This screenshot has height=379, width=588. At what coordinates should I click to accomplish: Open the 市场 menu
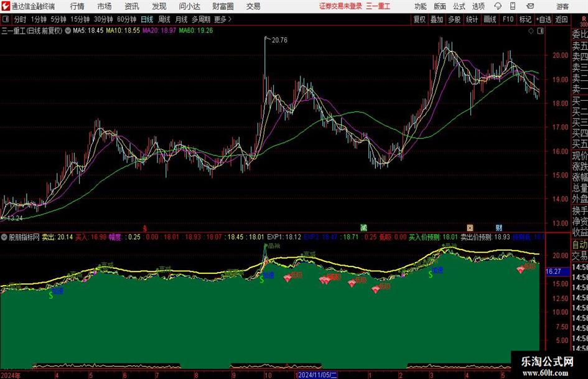[x=105, y=6]
